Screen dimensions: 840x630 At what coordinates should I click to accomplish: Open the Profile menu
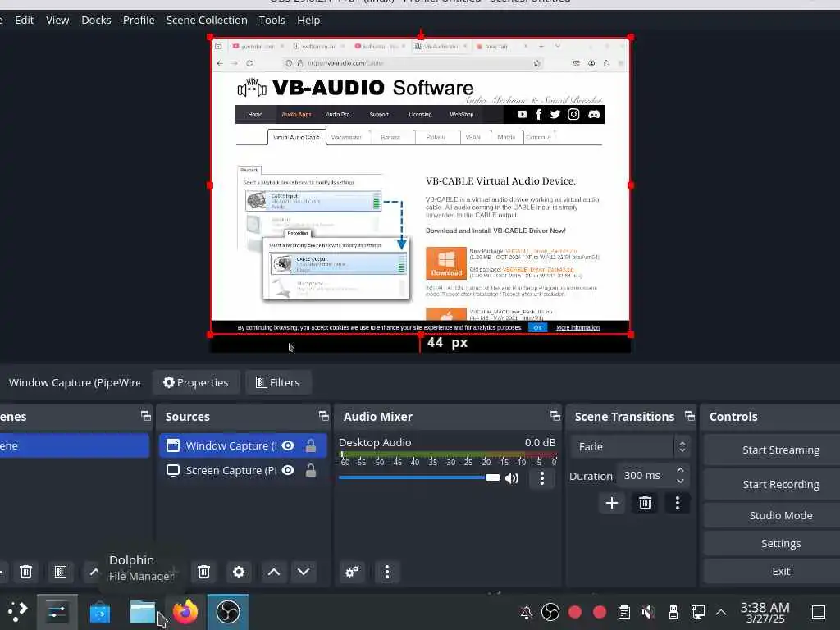click(139, 21)
